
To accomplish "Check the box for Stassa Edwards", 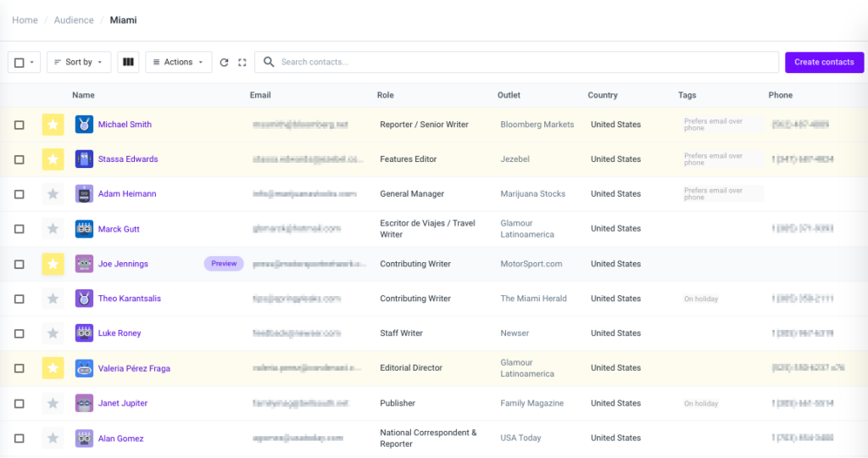I will pos(19,159).
